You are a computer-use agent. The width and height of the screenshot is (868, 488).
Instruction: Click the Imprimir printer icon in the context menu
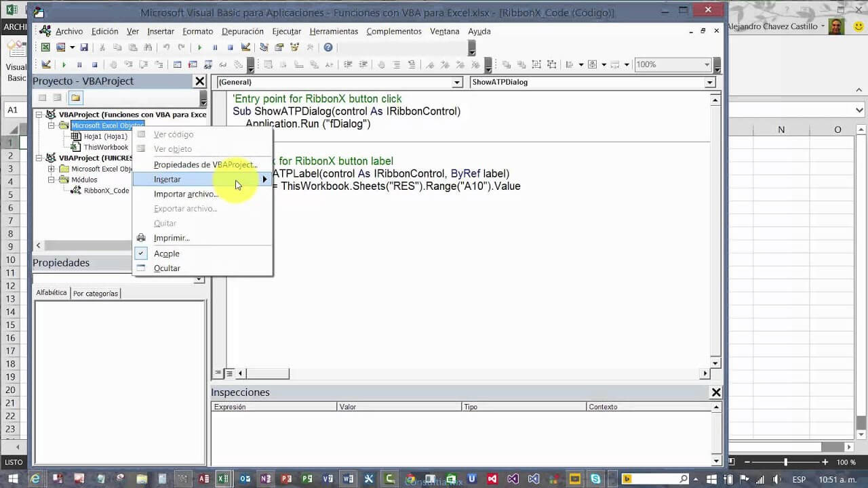coord(141,238)
